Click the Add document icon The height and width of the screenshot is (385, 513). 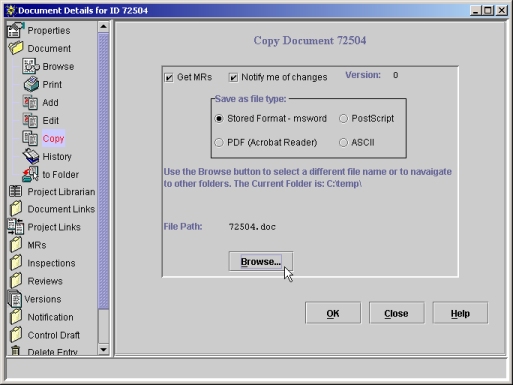pyautogui.click(x=30, y=102)
